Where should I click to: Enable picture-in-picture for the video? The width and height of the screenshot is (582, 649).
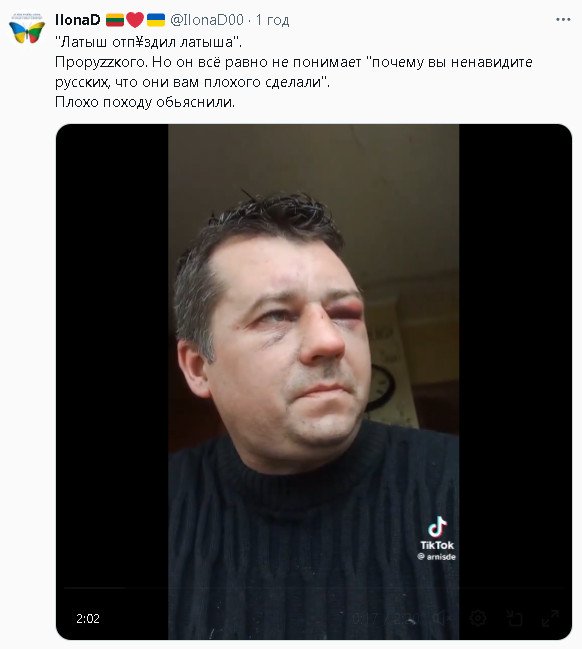515,618
